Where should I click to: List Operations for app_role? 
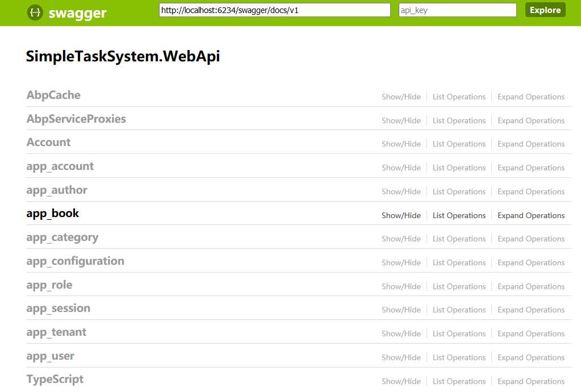pos(459,286)
